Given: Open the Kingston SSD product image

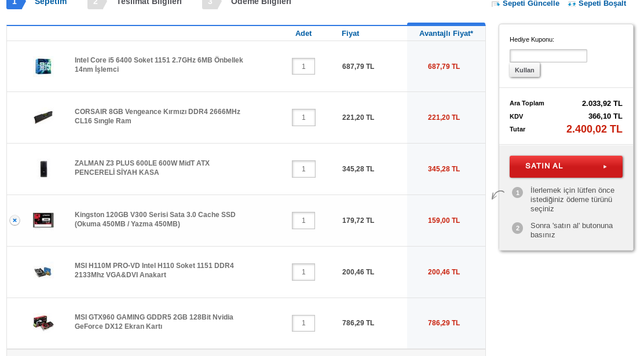Looking at the screenshot, I should point(43,221).
